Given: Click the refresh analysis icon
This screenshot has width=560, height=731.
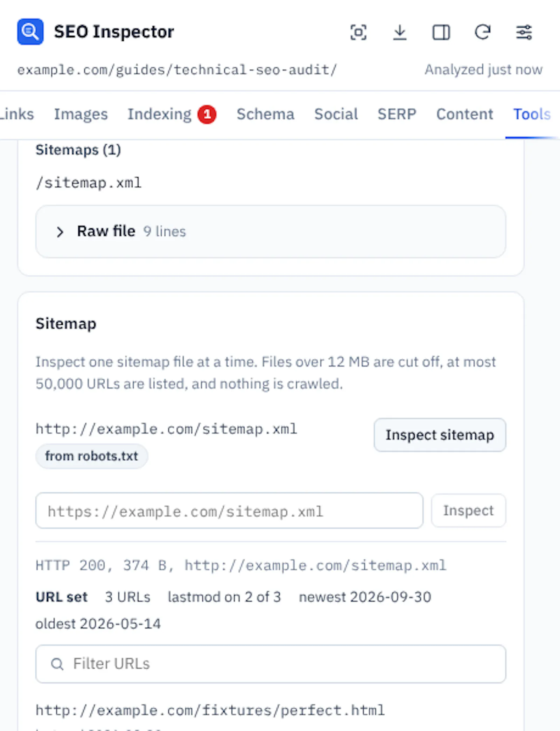Looking at the screenshot, I should (x=483, y=33).
